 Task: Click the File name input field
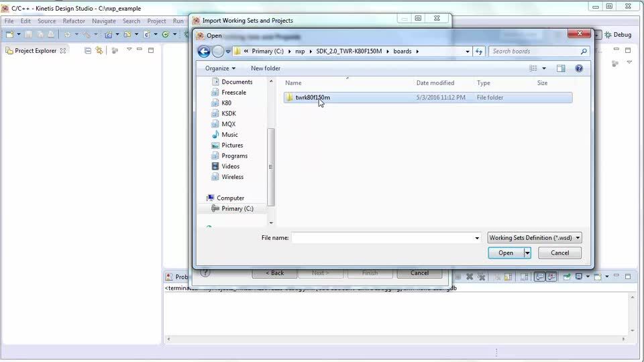382,237
